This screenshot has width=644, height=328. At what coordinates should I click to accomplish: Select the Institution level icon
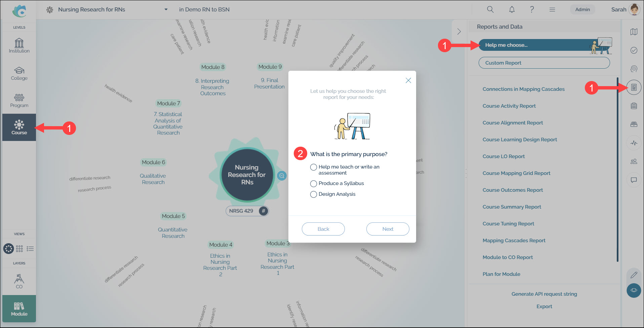[19, 46]
